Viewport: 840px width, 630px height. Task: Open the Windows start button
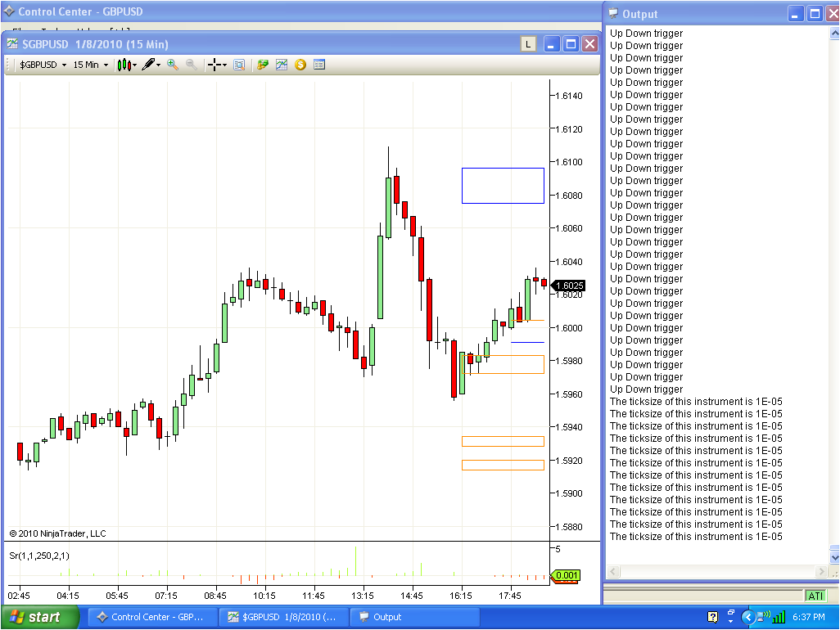39,617
